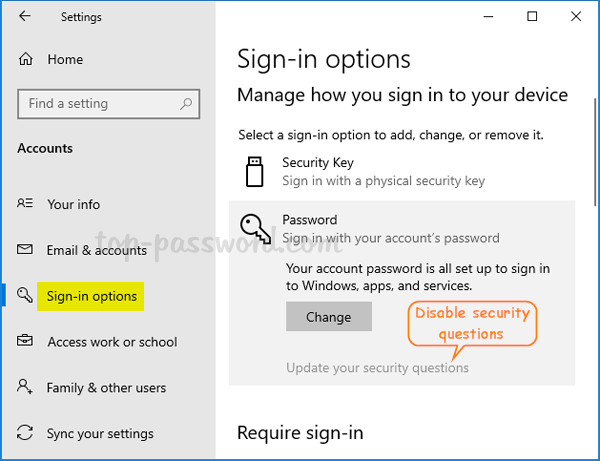
Task: Click the Password key icon
Action: coord(256,229)
